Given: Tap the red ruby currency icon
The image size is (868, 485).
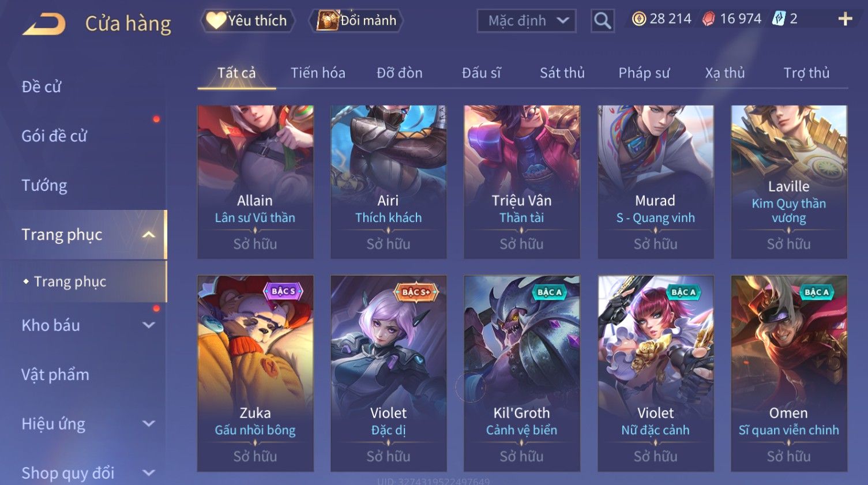Looking at the screenshot, I should tap(709, 19).
